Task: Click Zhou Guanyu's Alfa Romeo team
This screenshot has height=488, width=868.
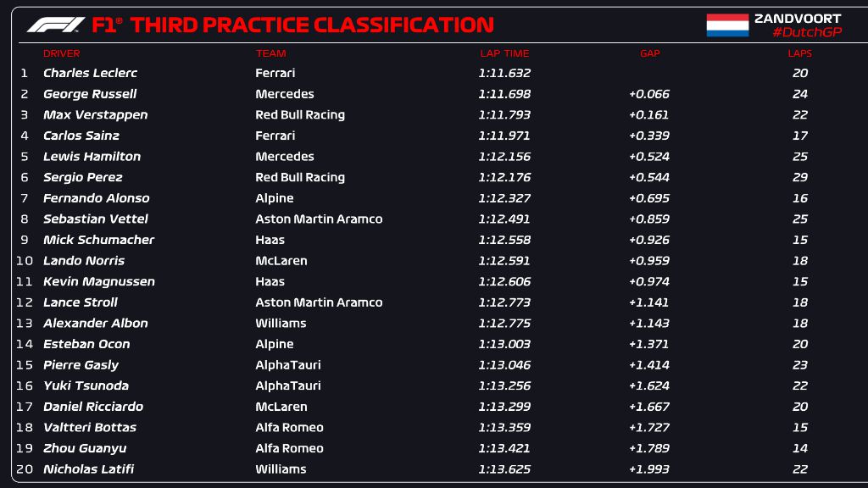Action: (x=289, y=449)
